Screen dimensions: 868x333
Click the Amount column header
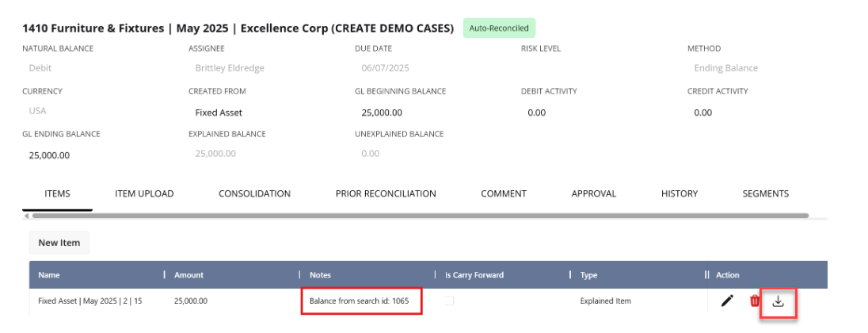[x=189, y=275]
